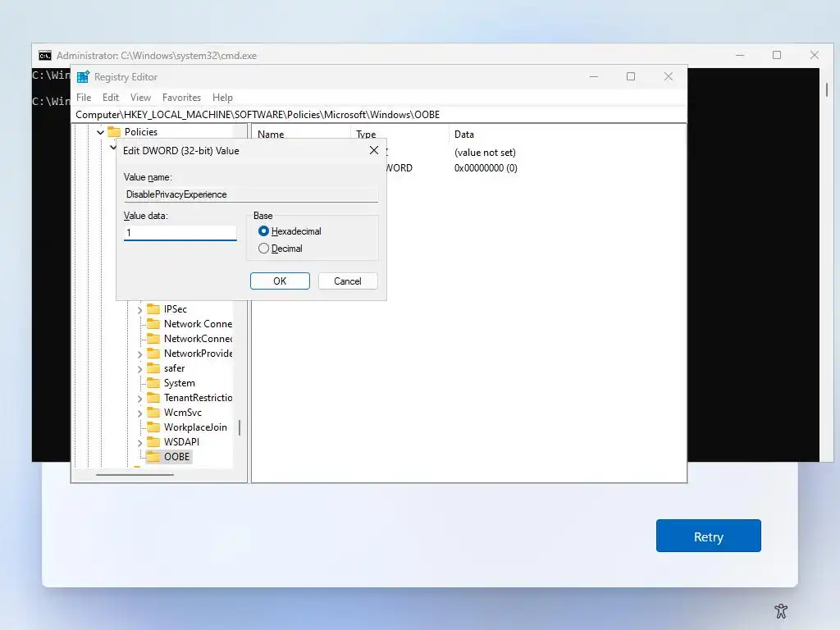Close the cmd.exe window
Image resolution: width=840 pixels, height=630 pixels.
[x=815, y=55]
